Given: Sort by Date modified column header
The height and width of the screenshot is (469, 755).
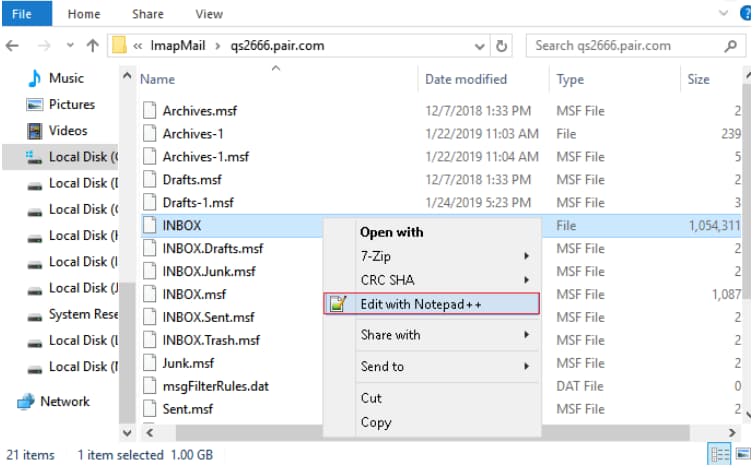Looking at the screenshot, I should 466,79.
